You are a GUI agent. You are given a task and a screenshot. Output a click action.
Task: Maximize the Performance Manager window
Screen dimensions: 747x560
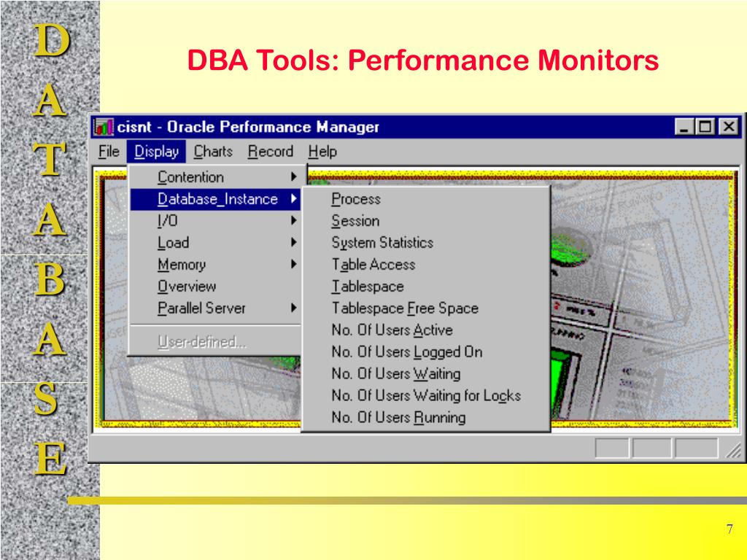(x=705, y=127)
